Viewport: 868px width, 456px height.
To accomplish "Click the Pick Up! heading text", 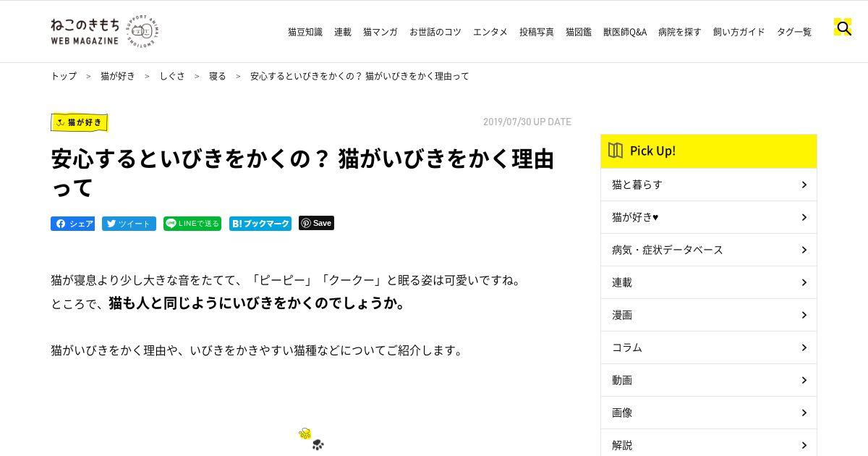I will coord(652,151).
